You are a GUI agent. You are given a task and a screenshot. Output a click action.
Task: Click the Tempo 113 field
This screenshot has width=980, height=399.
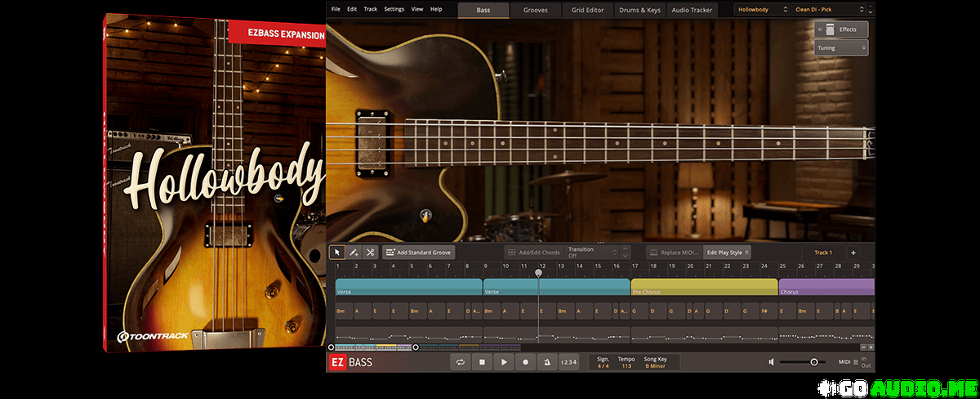click(626, 362)
